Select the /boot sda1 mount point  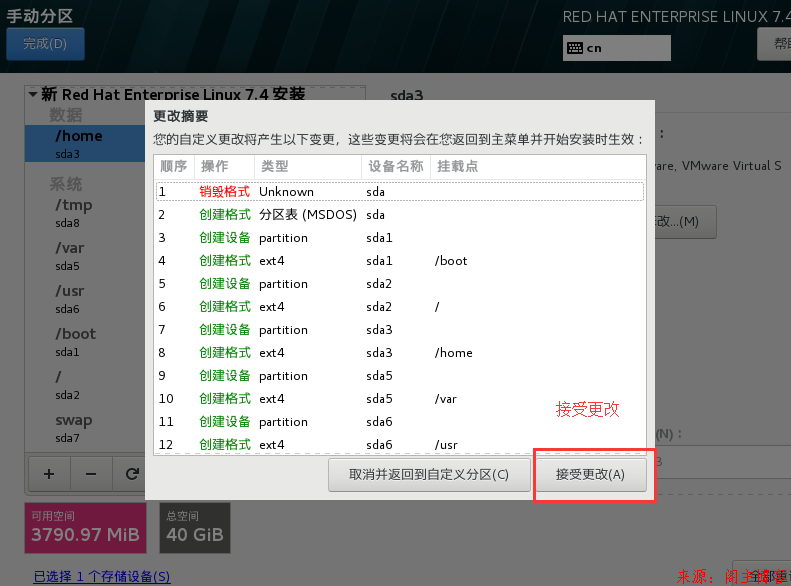(85, 341)
